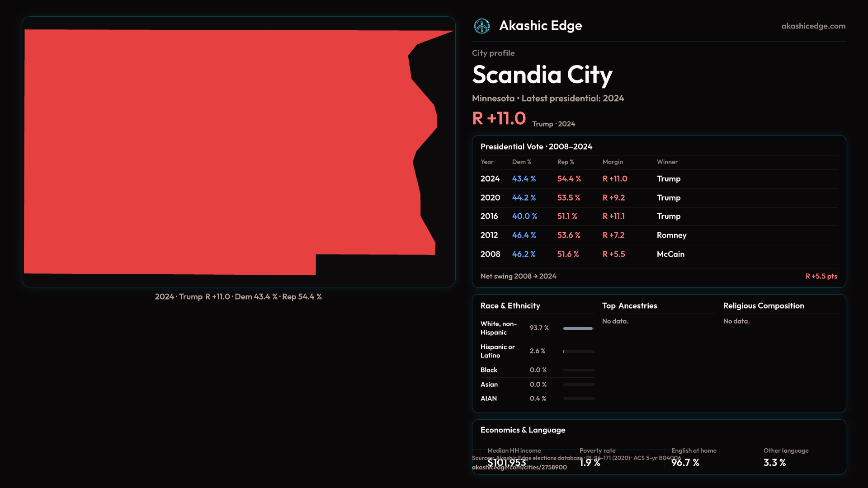Click the White, non-Hispanic percentage bar
Screen dimensions: 868x488
pyautogui.click(x=578, y=328)
